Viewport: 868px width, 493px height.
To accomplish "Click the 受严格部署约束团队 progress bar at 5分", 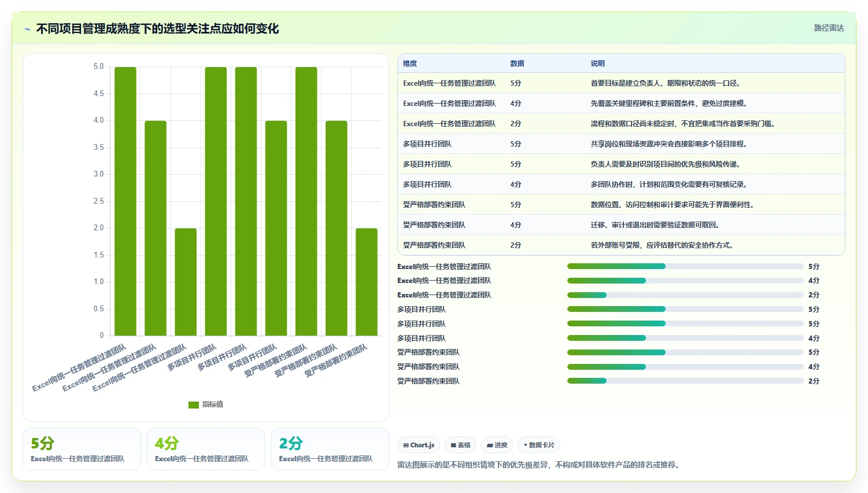I will [x=685, y=352].
